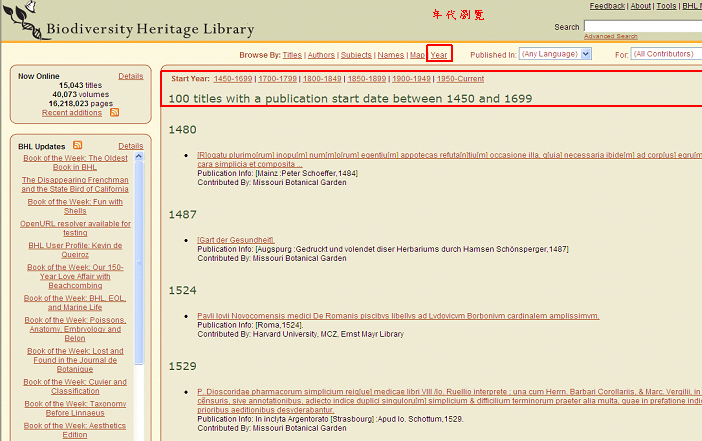This screenshot has height=441, width=702.
Task: Browse by Subjects
Action: (x=356, y=55)
